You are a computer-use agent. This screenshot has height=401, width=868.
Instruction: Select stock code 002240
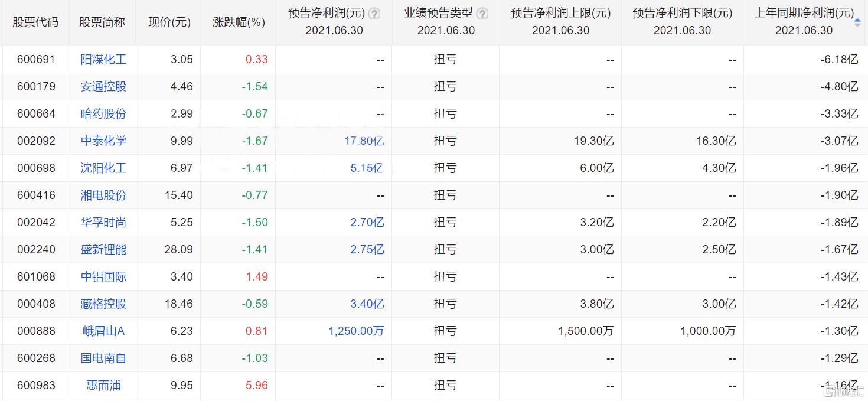click(x=36, y=249)
